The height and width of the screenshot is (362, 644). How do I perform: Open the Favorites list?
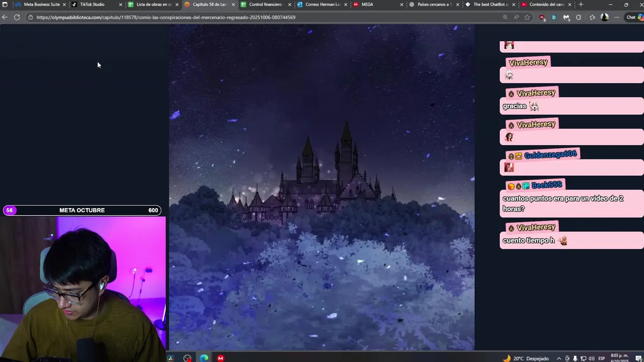[592, 17]
